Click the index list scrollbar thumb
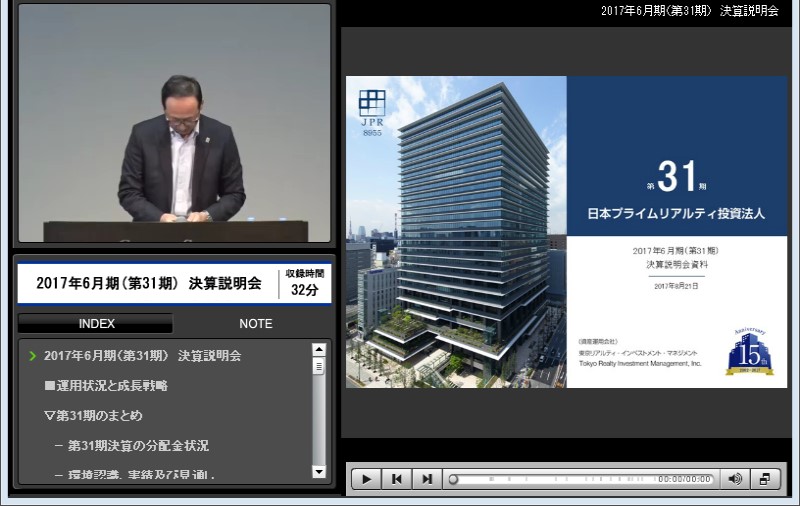This screenshot has height=506, width=800. [x=319, y=367]
